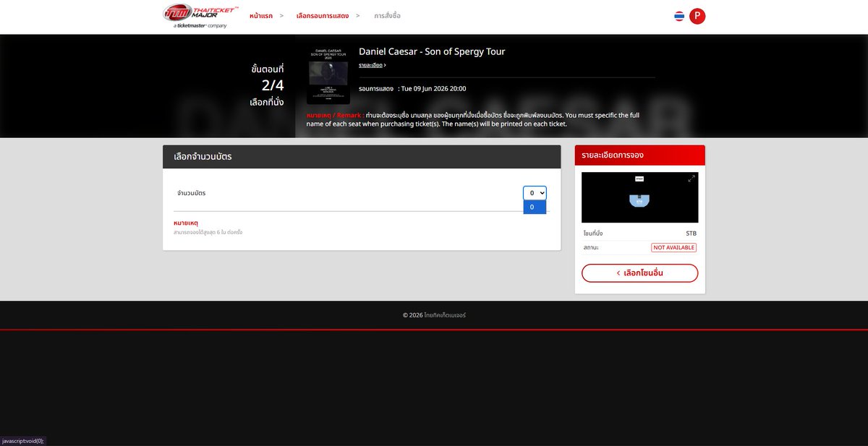Expand the seat map fullscreen icon
This screenshot has height=446, width=868.
(x=692, y=179)
